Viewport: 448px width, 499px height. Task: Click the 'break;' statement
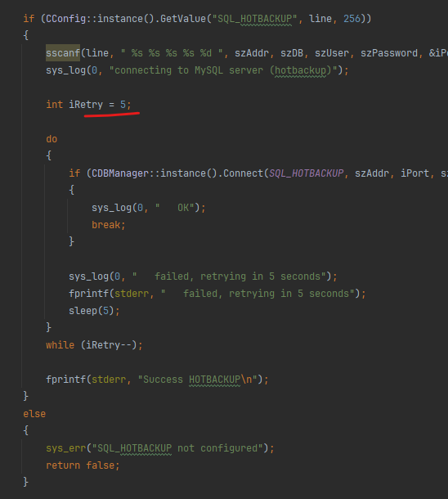tap(109, 225)
